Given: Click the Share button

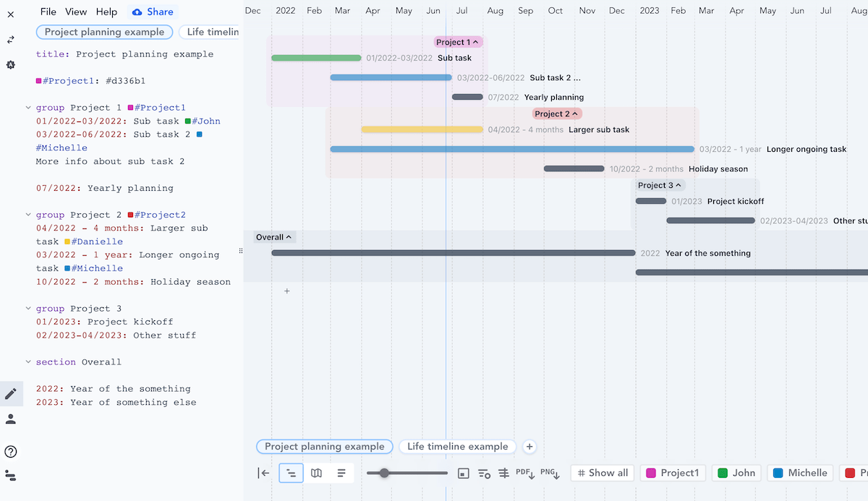Looking at the screenshot, I should 152,12.
